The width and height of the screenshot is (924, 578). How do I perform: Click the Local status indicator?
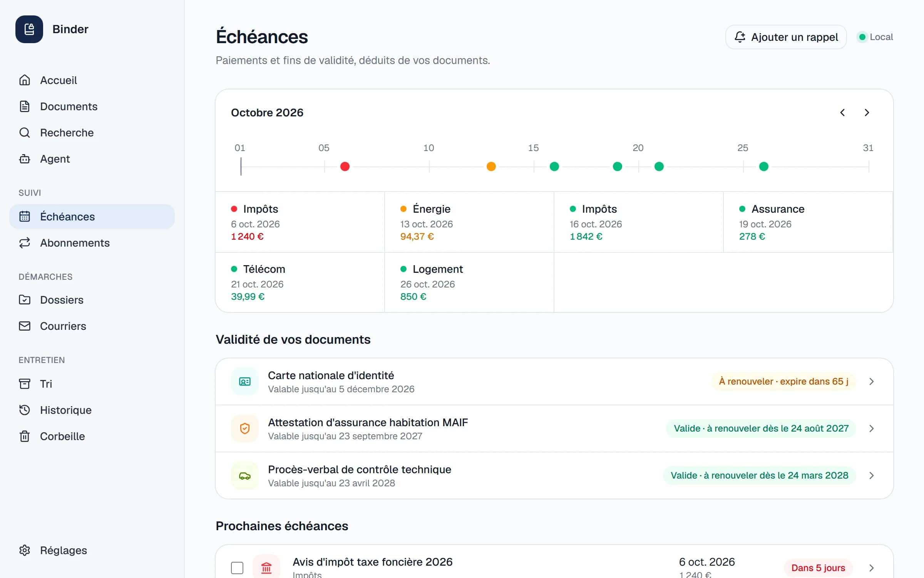tap(875, 37)
